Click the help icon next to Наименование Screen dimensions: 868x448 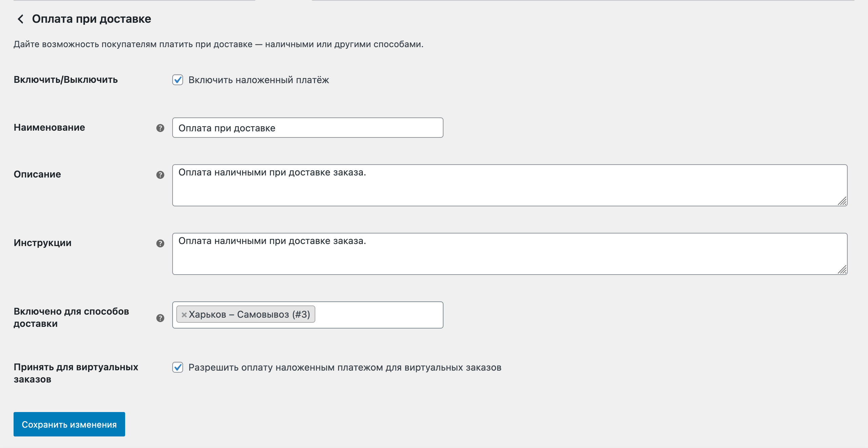[x=160, y=128]
